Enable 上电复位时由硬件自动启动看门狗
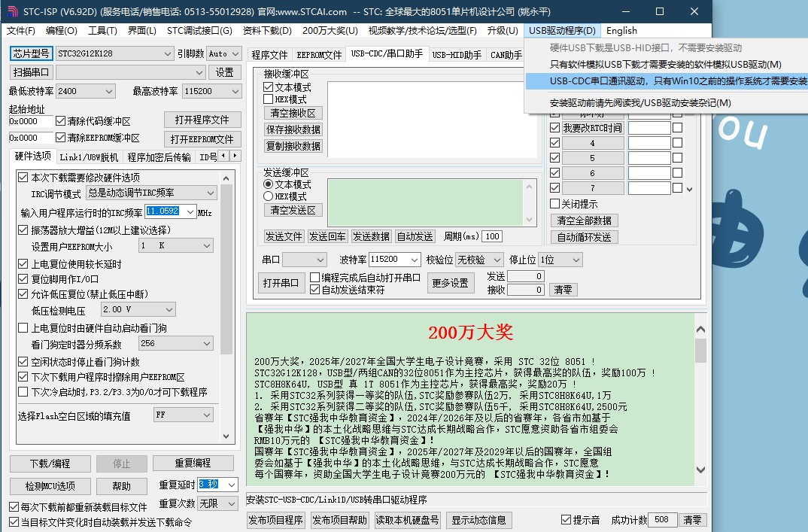The height and width of the screenshot is (532, 808). pyautogui.click(x=23, y=328)
